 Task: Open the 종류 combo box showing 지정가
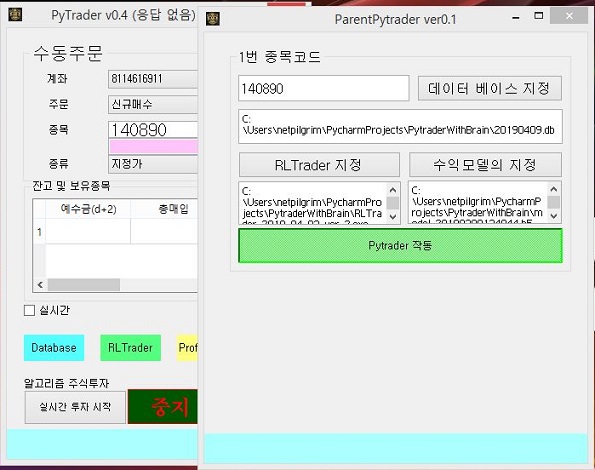pos(153,164)
